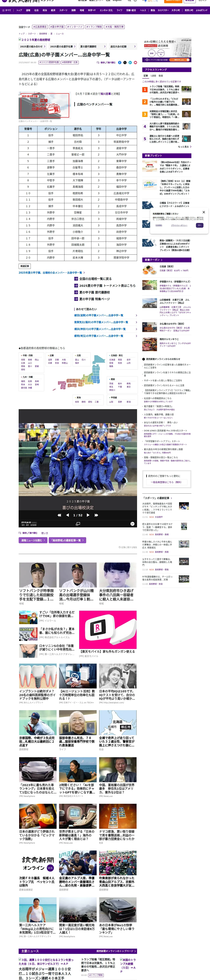Click 速報ニュースを読む purple button
Screen dimensions: 210x980
[33, 540]
